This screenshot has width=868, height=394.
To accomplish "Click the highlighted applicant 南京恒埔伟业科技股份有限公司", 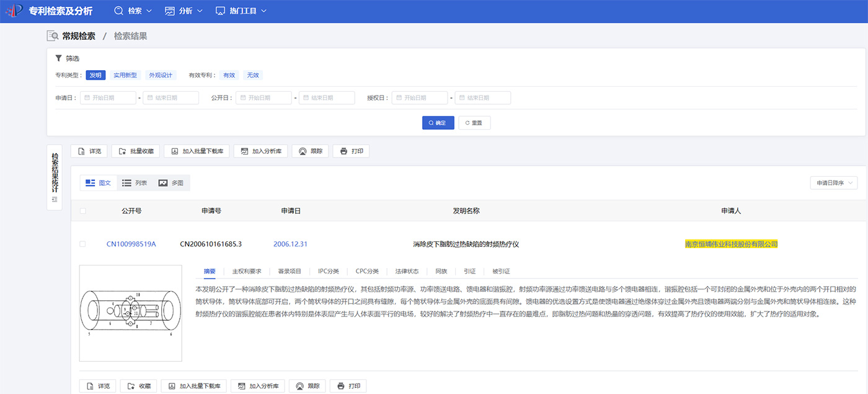I will coord(731,244).
